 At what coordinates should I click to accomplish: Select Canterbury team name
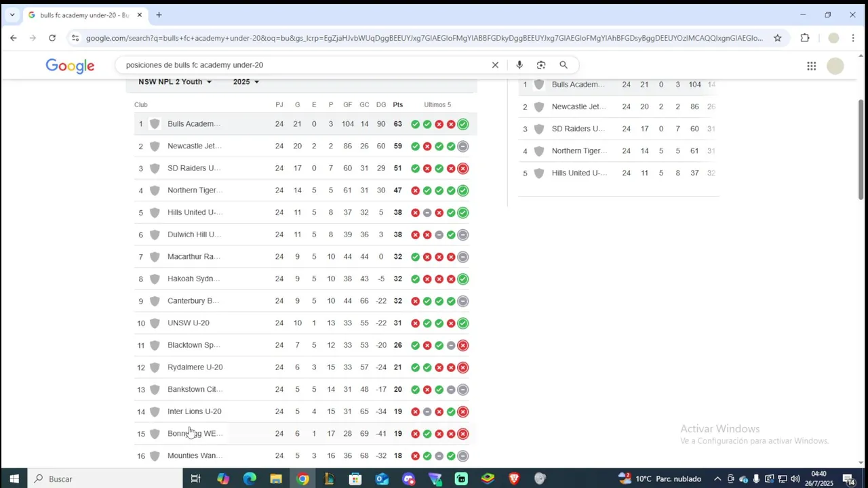click(193, 301)
